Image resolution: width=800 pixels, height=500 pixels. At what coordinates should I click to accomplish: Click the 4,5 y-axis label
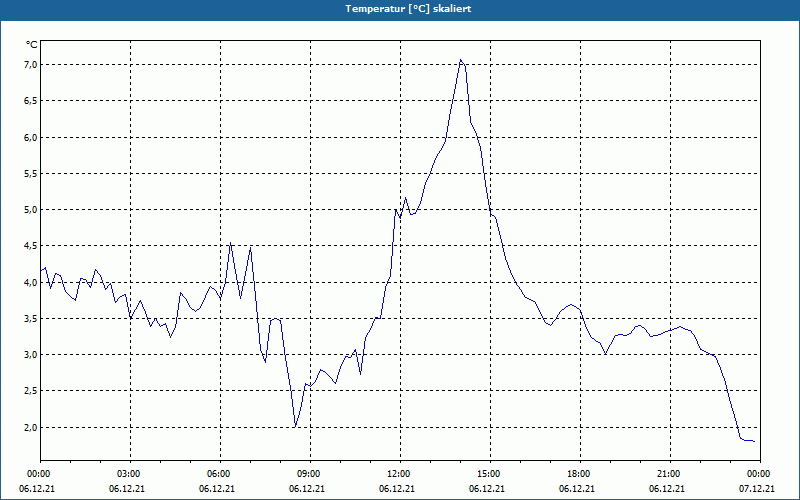(31, 246)
